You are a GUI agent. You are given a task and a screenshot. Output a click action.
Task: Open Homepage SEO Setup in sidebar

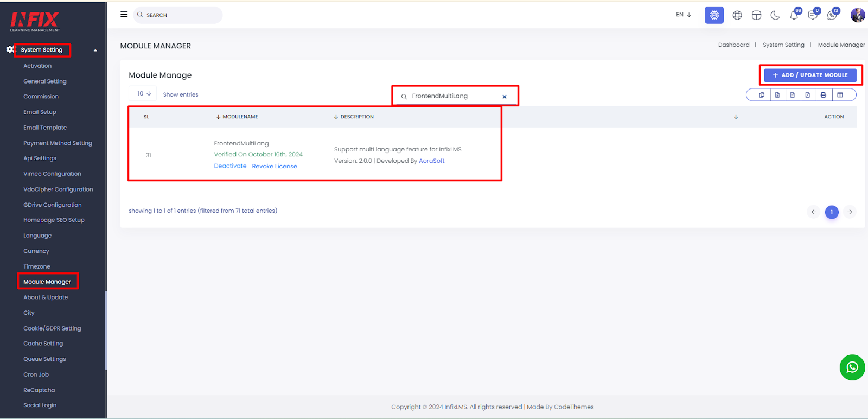click(54, 220)
